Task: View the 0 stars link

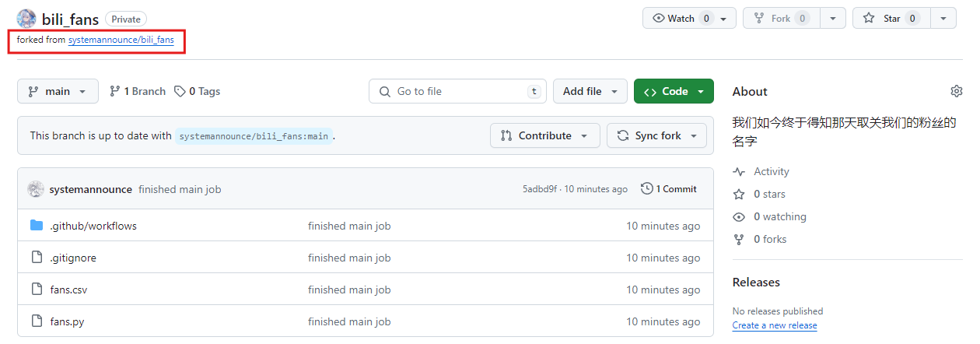Action: 759,194
